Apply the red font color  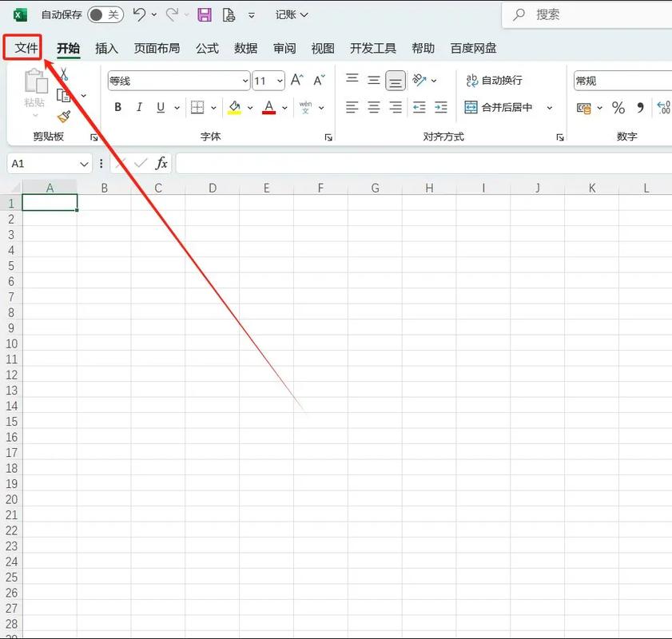click(268, 107)
